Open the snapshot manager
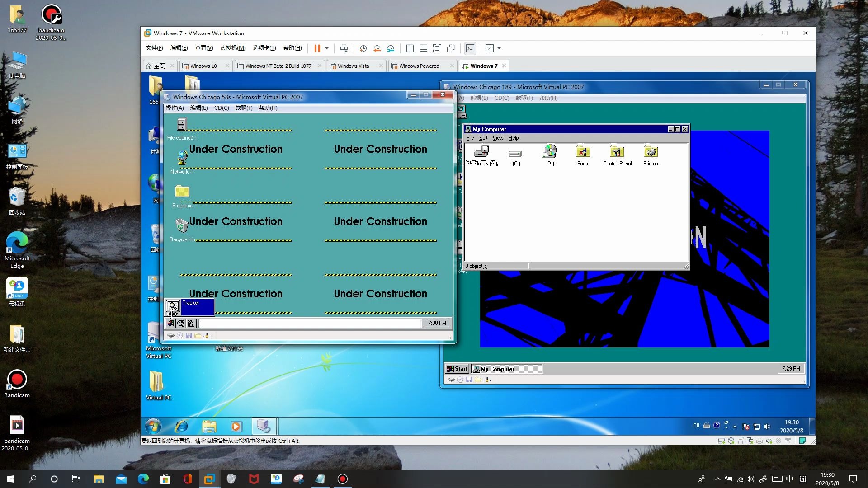 391,48
